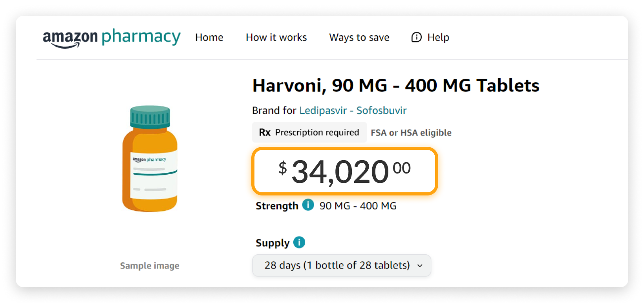Image resolution: width=644 pixels, height=303 pixels.
Task: Click the Rx symbol in prescription badge
Action: pyautogui.click(x=265, y=133)
